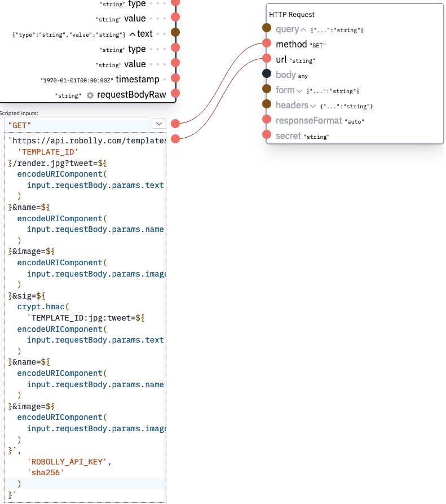Click the output port of the "GET" scripted input
446x504 pixels.
pyautogui.click(x=175, y=124)
